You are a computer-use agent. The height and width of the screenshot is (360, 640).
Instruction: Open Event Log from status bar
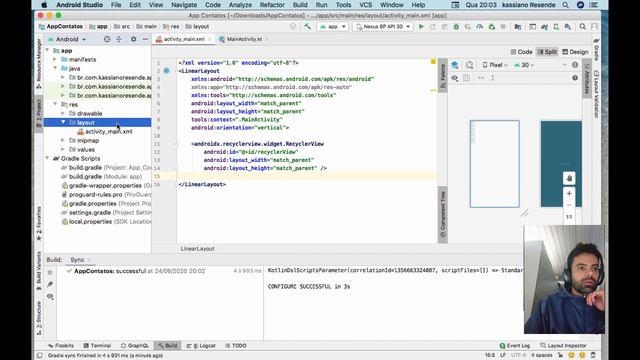515,346
